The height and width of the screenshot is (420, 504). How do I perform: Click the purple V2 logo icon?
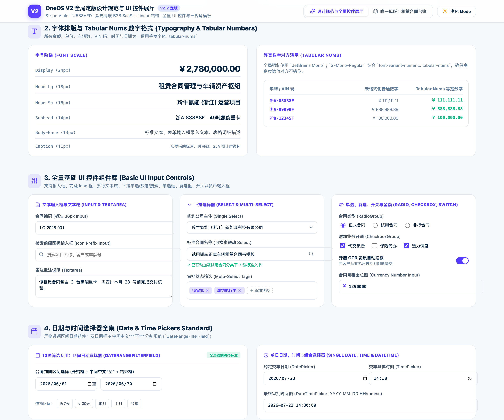coord(34,11)
